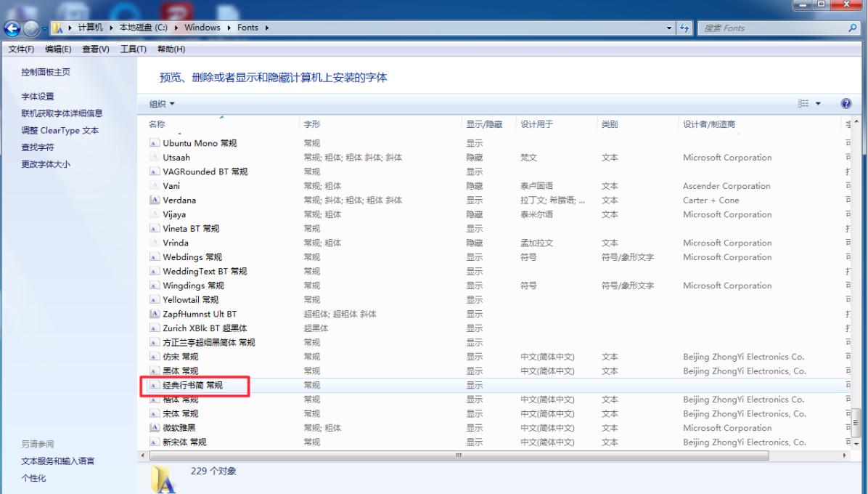Click the search Fonts input field
868x494 pixels.
(x=773, y=28)
